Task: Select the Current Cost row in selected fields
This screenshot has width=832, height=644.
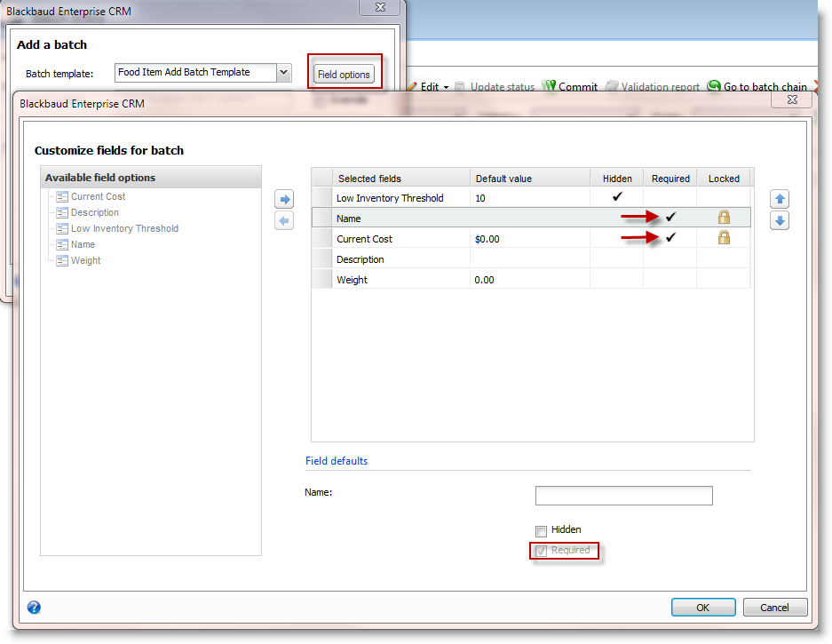Action: (x=531, y=238)
